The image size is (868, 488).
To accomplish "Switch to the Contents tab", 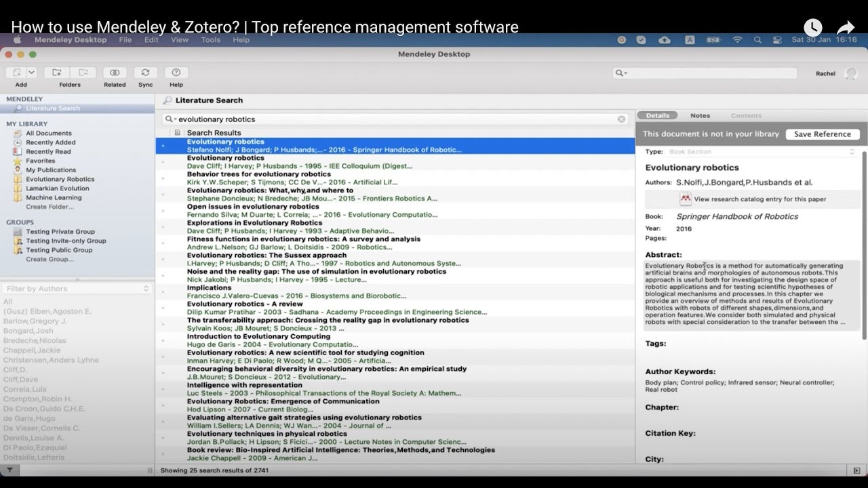I will tap(746, 116).
